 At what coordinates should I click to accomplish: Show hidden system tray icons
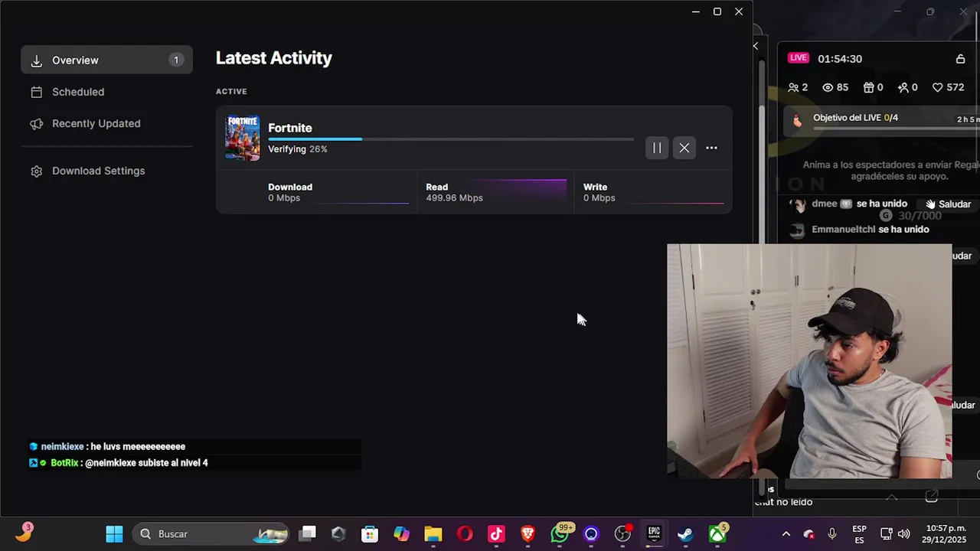786,534
